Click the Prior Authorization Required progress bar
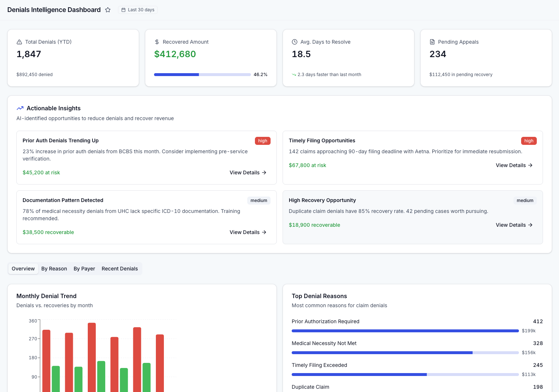 [x=405, y=331]
